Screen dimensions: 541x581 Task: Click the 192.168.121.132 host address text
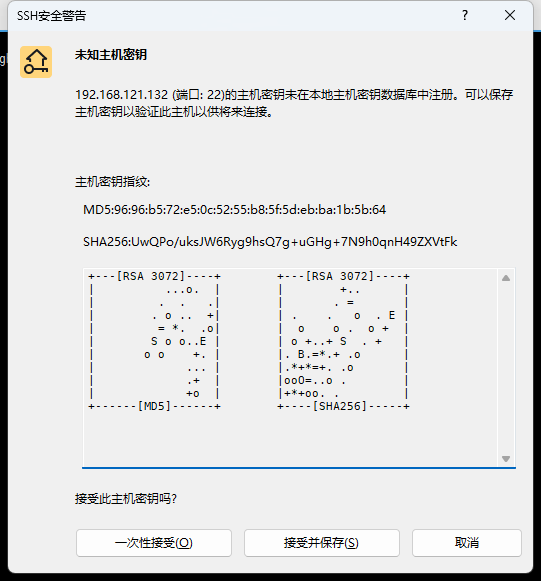pyautogui.click(x=122, y=95)
